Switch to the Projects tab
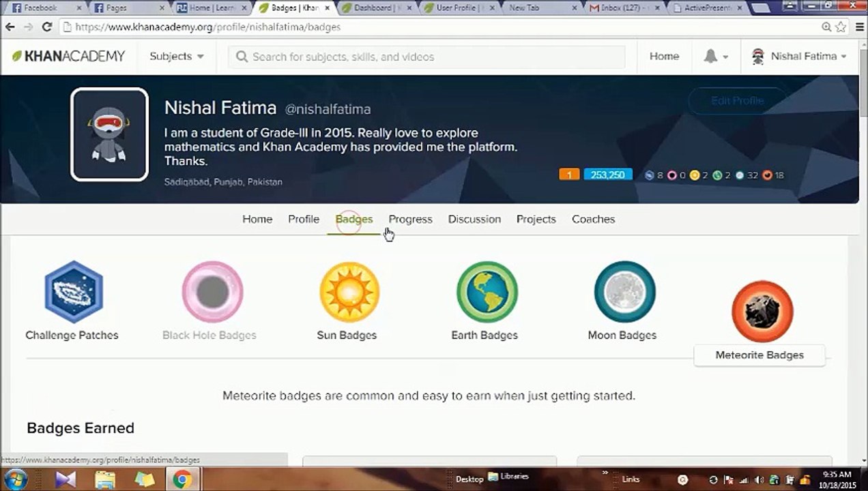This screenshot has height=491, width=868. 536,219
